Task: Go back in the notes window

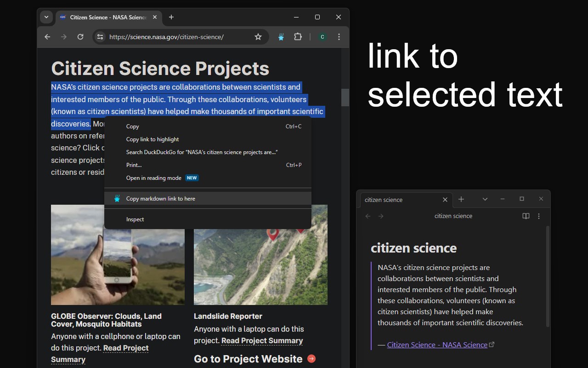Action: 368,216
